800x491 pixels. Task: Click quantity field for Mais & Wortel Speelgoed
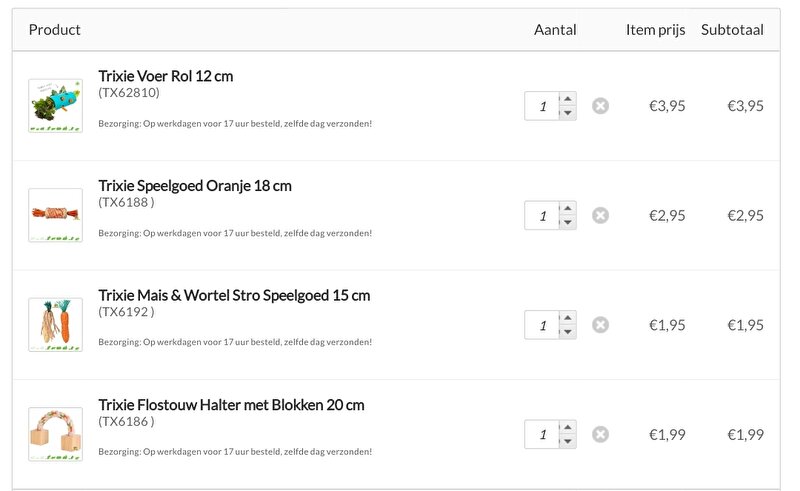coord(542,325)
